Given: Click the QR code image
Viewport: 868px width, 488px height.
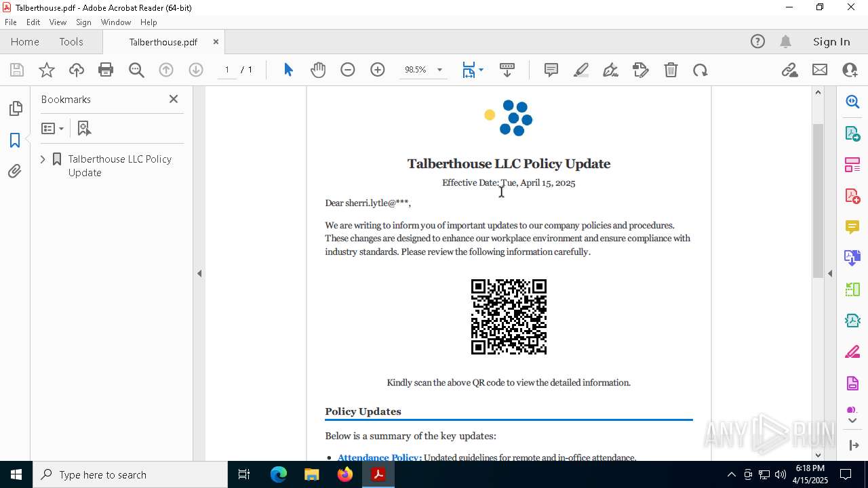Looking at the screenshot, I should click(509, 317).
